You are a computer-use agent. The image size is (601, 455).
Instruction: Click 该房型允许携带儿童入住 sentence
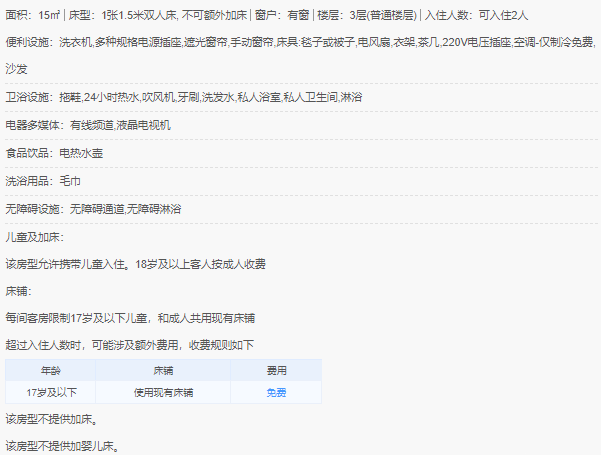(136, 264)
